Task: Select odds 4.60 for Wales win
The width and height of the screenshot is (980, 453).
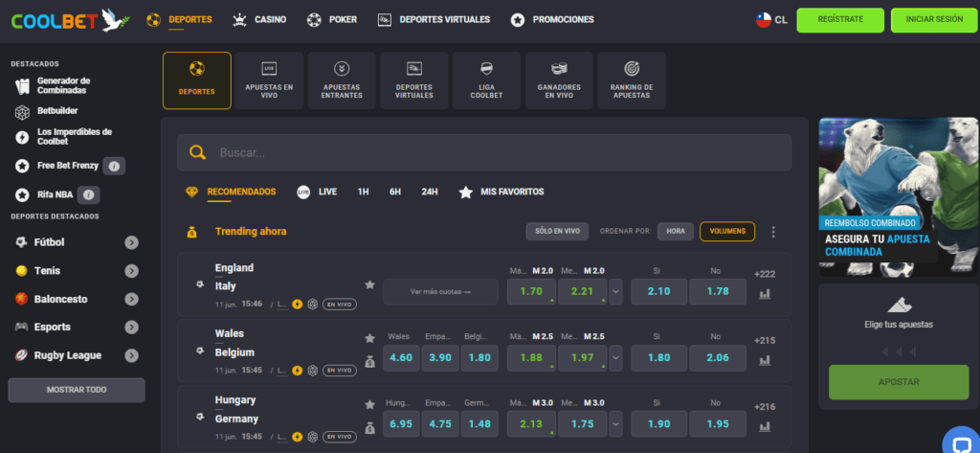Action: [x=400, y=357]
